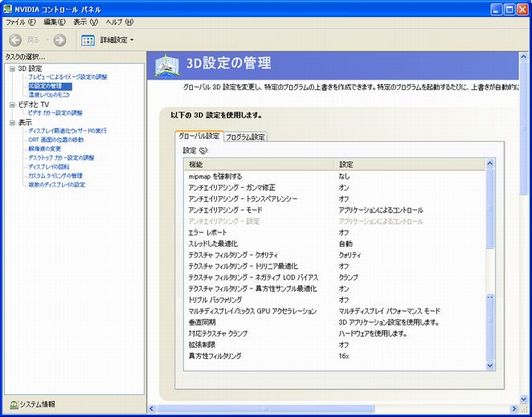Select テクスチャ フィルタリング - クオリティ row
The height and width of the screenshot is (417, 532).
click(335, 255)
